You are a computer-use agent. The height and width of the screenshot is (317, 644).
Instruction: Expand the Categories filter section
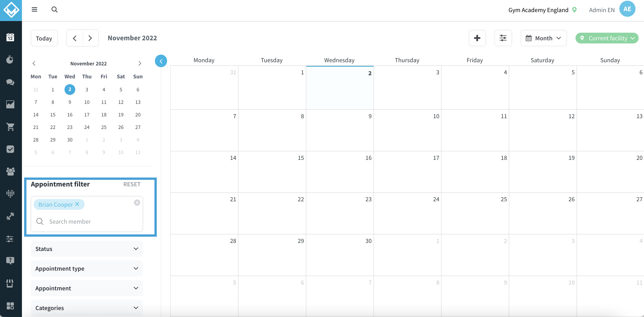point(87,308)
